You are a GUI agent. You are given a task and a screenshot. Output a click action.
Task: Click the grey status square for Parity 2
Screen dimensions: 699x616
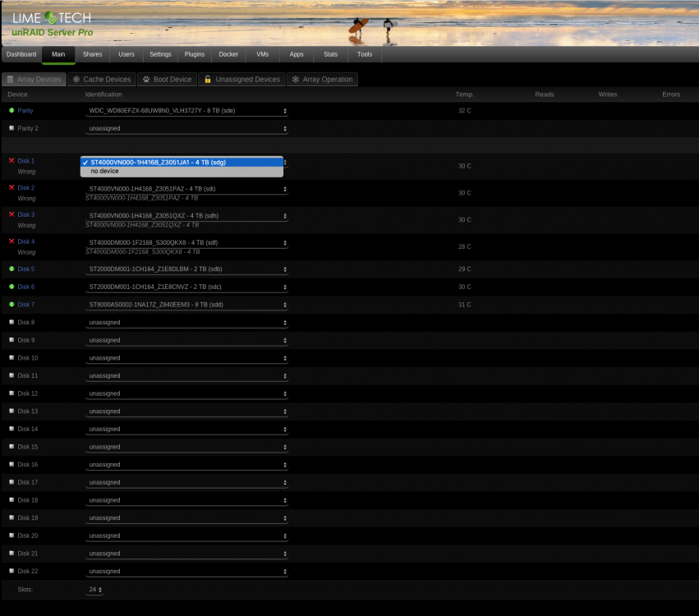coord(11,128)
